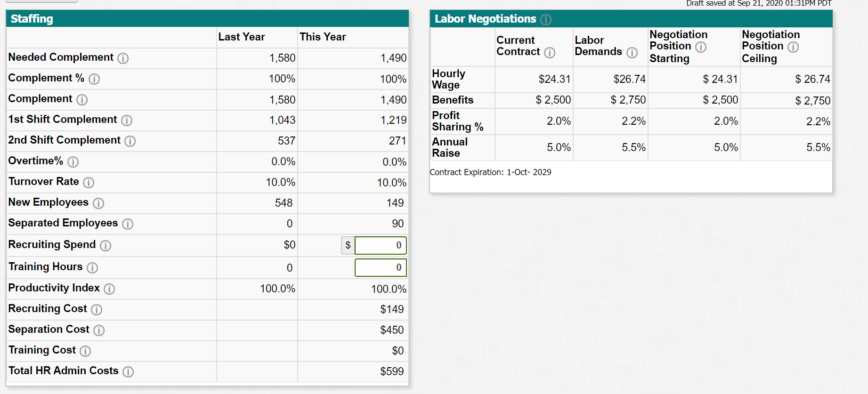Open the Training Hours info icon
The width and height of the screenshot is (868, 394).
coord(92,268)
